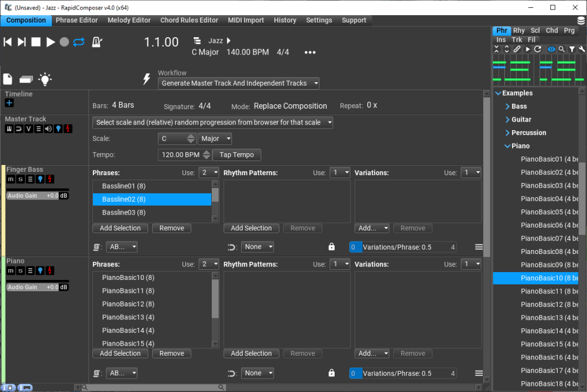Open the progression selection method dropdown
Screen dimensions: 587x392
click(x=212, y=122)
